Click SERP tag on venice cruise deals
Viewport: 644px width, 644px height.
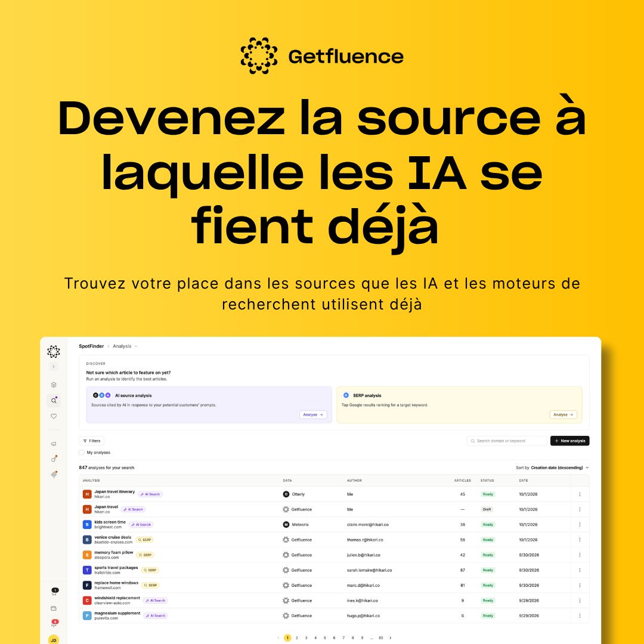point(145,540)
